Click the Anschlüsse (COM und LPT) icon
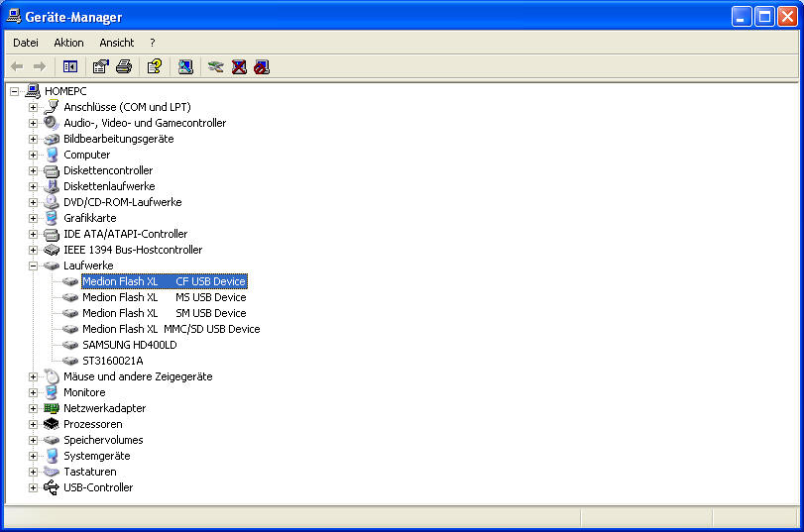The height and width of the screenshot is (532, 804). [52, 107]
